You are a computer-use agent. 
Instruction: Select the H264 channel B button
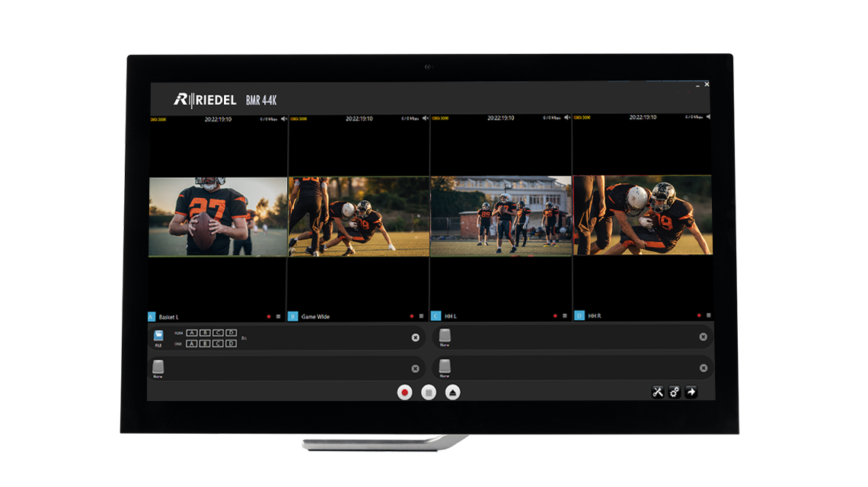coord(205,333)
